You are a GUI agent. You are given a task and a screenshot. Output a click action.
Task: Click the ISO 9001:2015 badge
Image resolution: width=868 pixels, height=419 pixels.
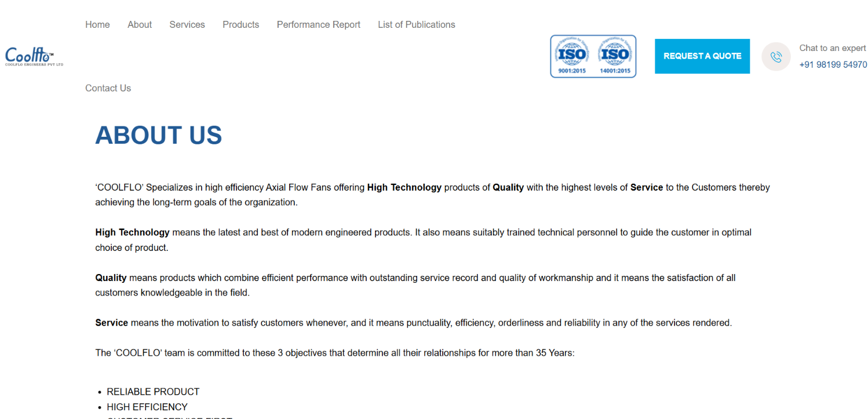pyautogui.click(x=572, y=56)
